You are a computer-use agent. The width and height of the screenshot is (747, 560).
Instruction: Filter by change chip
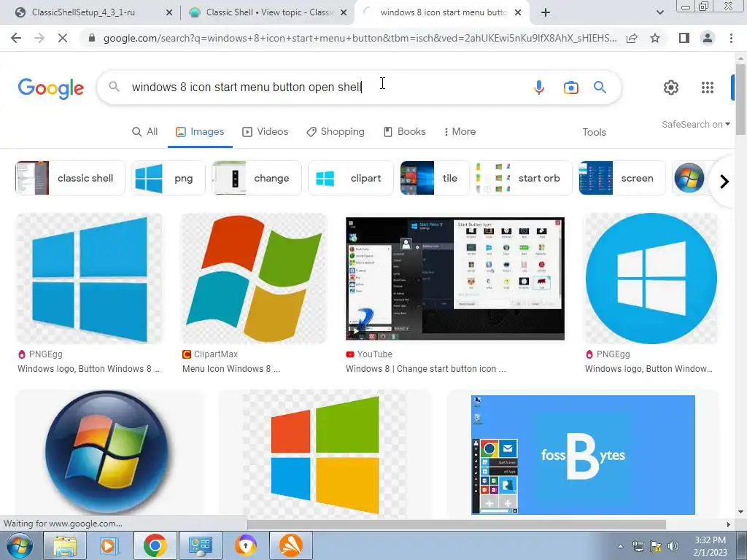256,178
